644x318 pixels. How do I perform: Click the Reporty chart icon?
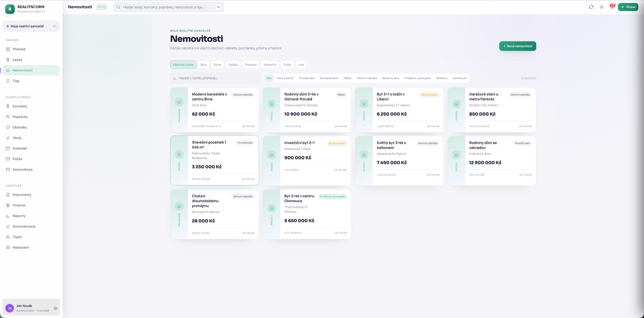pyautogui.click(x=8, y=216)
